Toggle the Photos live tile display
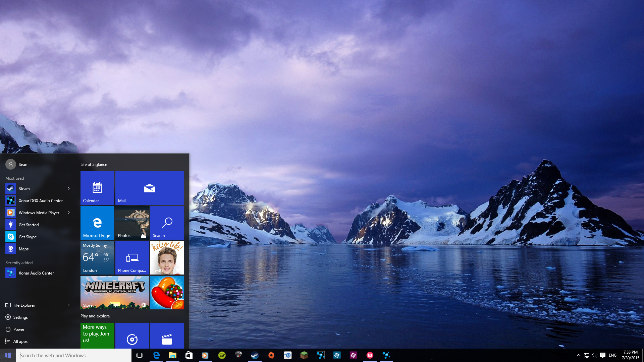 click(132, 223)
